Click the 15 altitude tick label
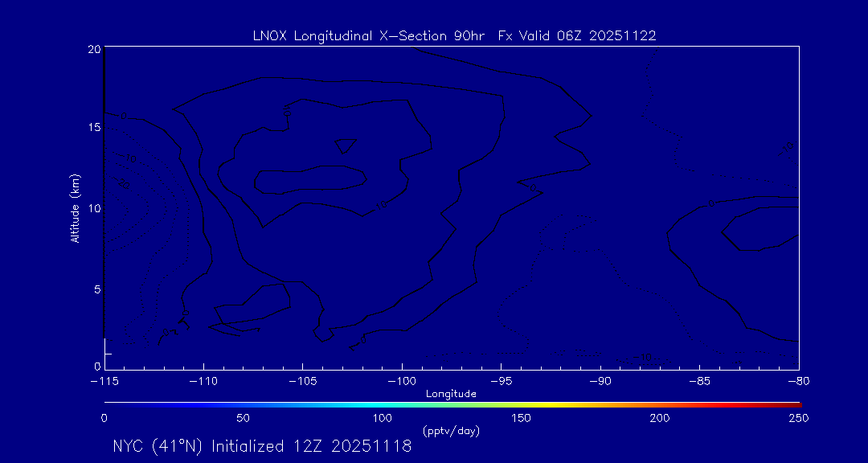Screen dimensions: 868x463 coord(92,128)
